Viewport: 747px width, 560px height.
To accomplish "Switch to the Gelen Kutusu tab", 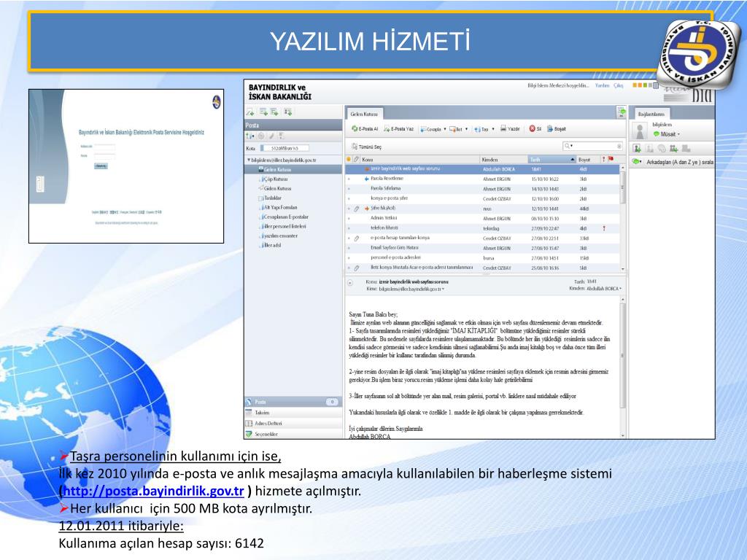I will click(364, 114).
